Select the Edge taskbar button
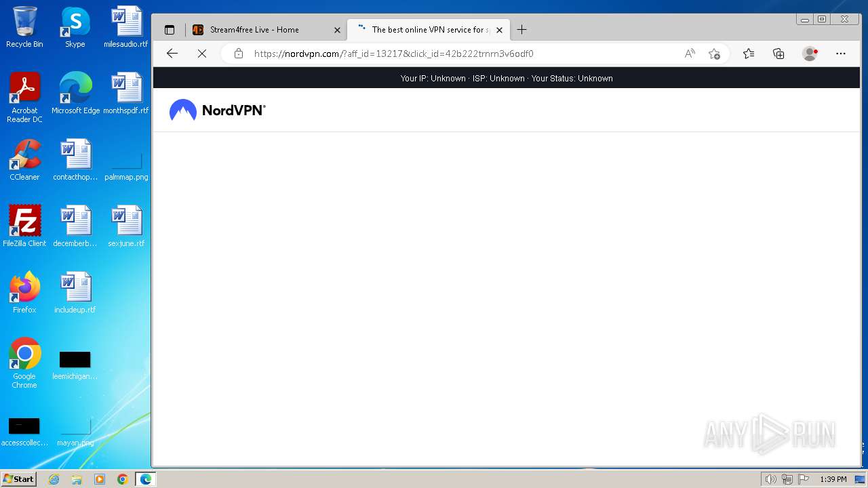The width and height of the screenshot is (868, 488). 145,479
